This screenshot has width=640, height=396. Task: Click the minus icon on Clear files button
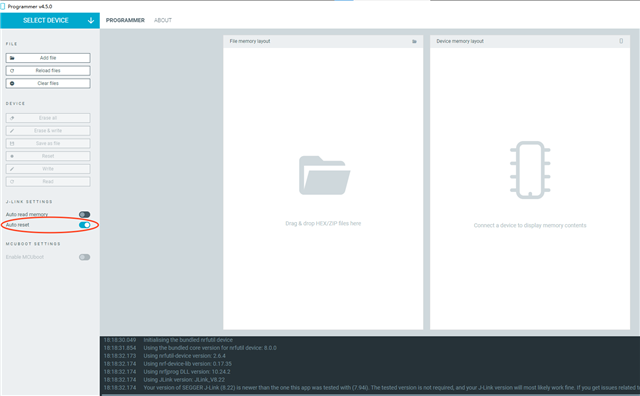12,83
